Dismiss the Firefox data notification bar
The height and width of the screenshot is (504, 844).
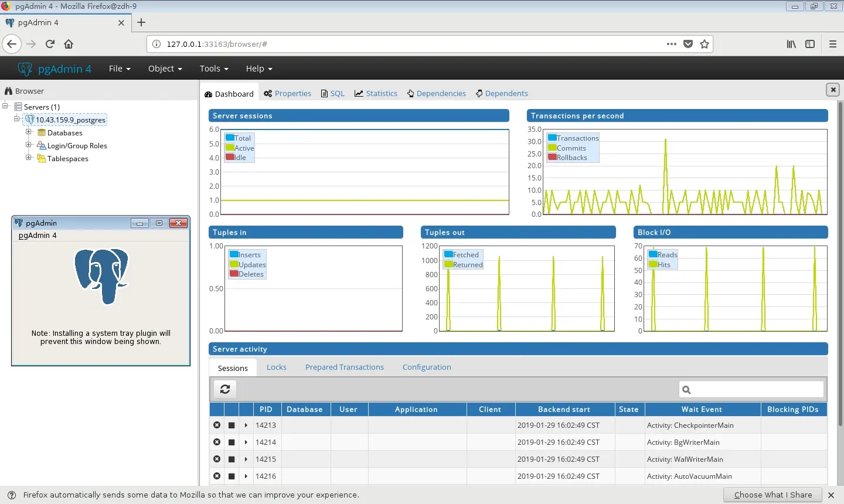tap(831, 495)
